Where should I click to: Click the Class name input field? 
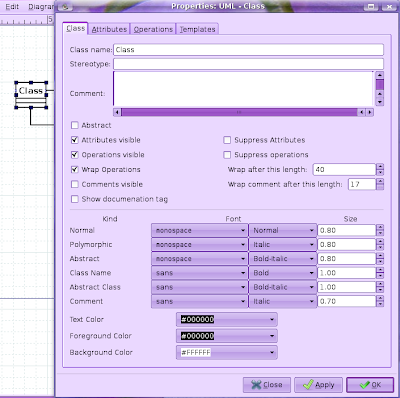click(248, 50)
